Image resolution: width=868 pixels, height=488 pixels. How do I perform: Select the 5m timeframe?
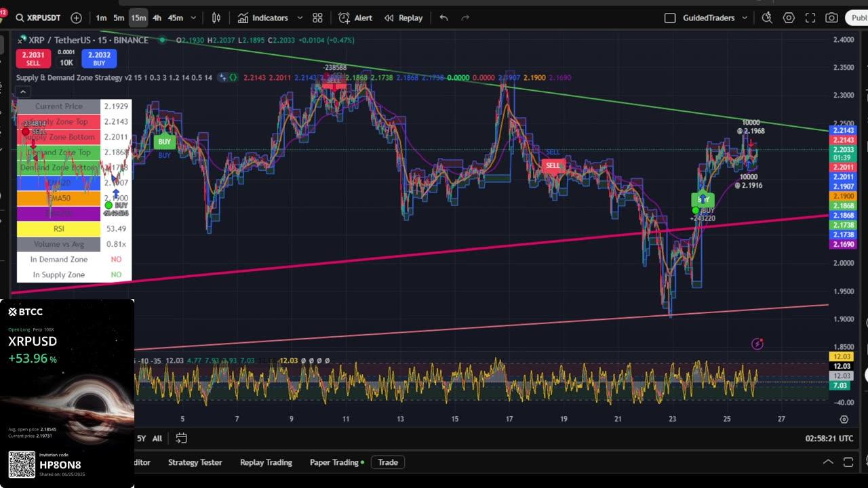coord(119,18)
